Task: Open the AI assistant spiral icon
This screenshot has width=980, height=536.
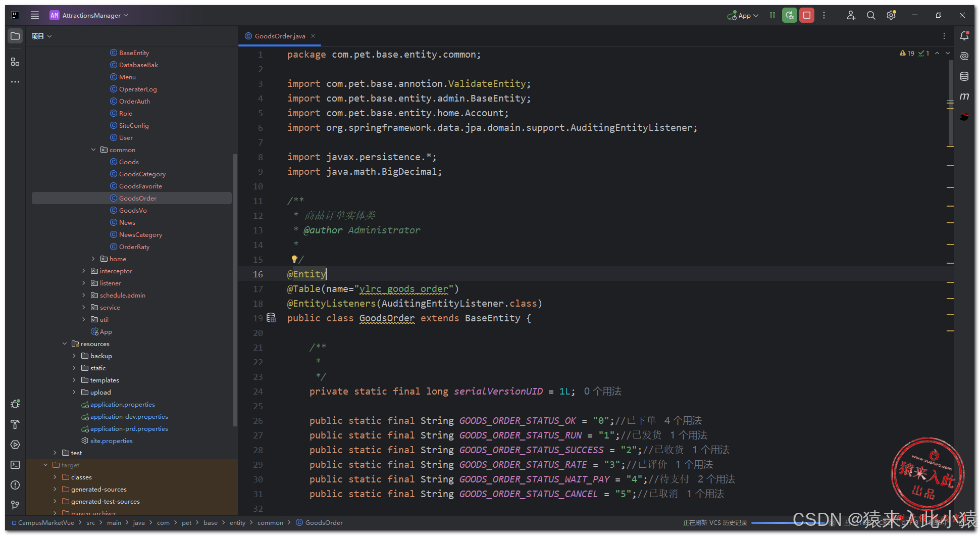Action: 964,56
